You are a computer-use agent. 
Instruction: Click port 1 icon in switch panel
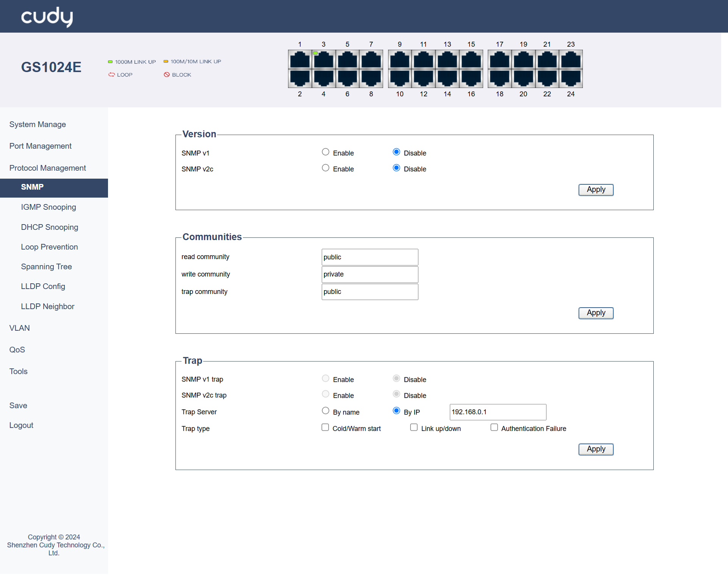300,60
